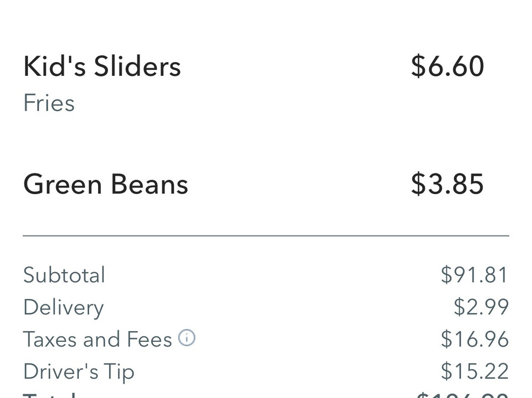Image resolution: width=532 pixels, height=398 pixels.
Task: Select the Taxes and Fees label
Action: [x=98, y=339]
